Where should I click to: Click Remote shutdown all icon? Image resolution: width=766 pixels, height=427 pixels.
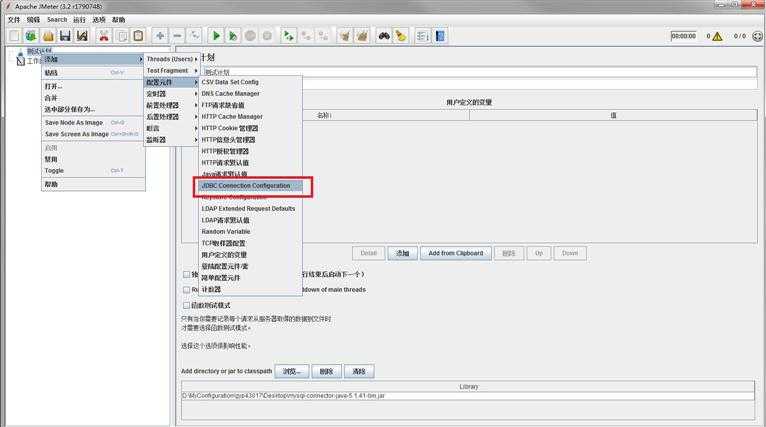tap(323, 36)
